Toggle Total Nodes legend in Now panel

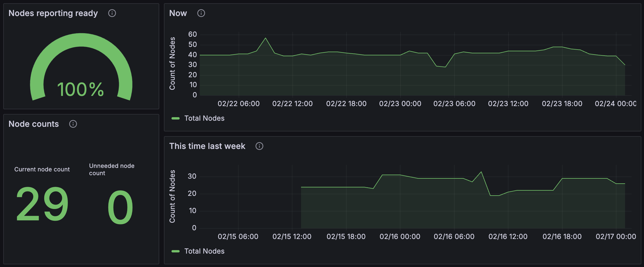204,118
